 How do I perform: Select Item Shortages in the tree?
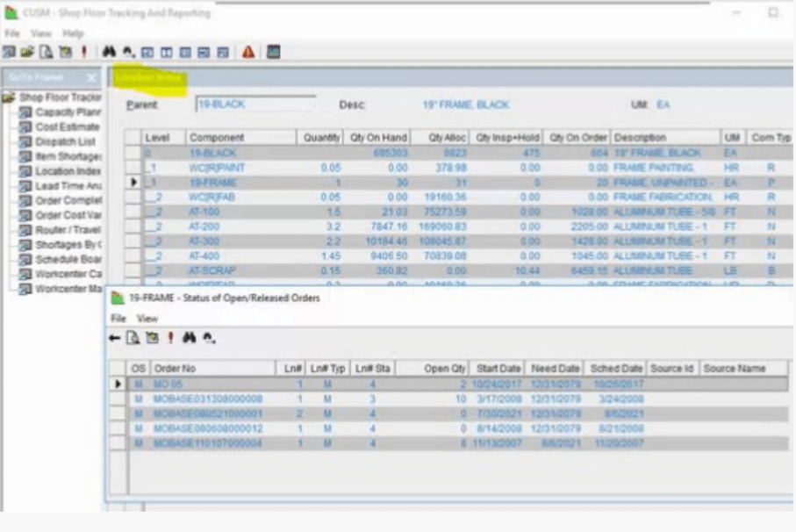(x=68, y=156)
